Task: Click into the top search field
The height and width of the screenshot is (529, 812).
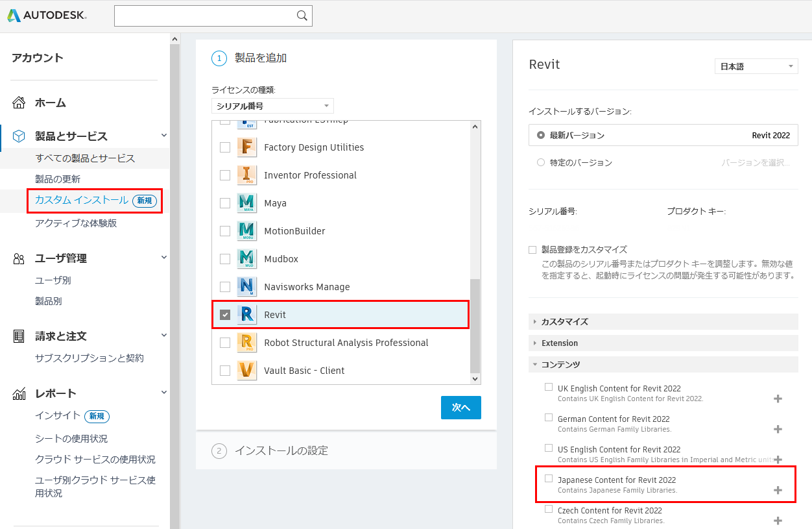Action: click(204, 16)
